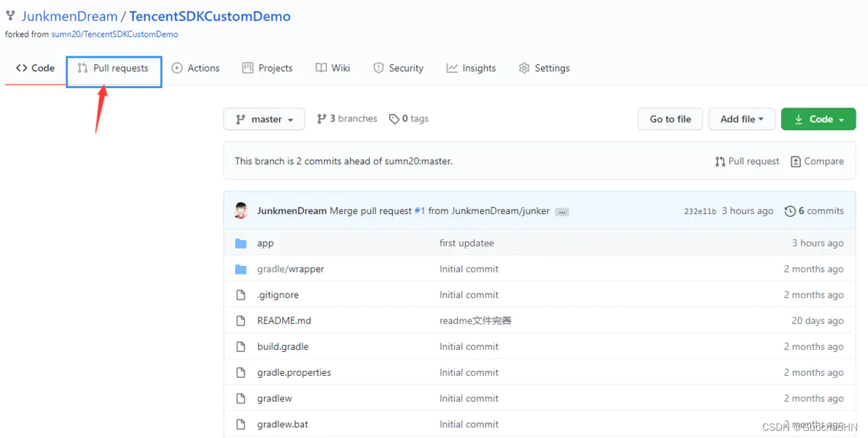The width and height of the screenshot is (868, 438).
Task: Click the tag icon beside 0 tags
Action: (x=394, y=119)
